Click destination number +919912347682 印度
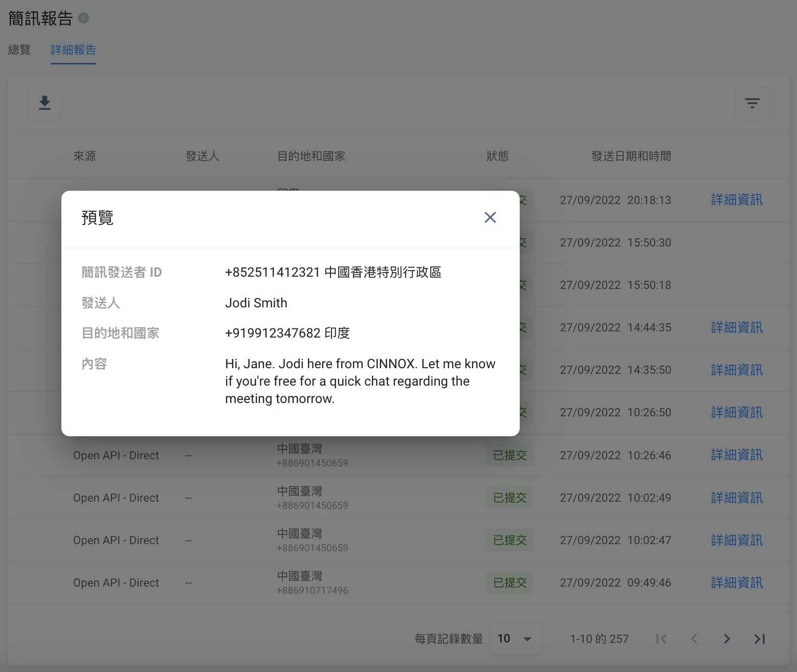The image size is (797, 672). point(287,333)
